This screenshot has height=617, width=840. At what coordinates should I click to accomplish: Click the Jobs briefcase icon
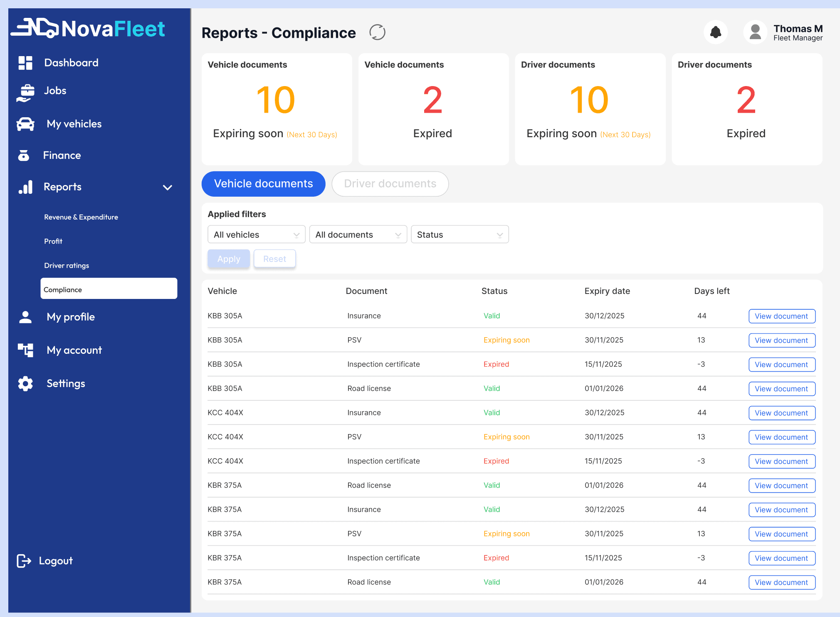tap(25, 93)
